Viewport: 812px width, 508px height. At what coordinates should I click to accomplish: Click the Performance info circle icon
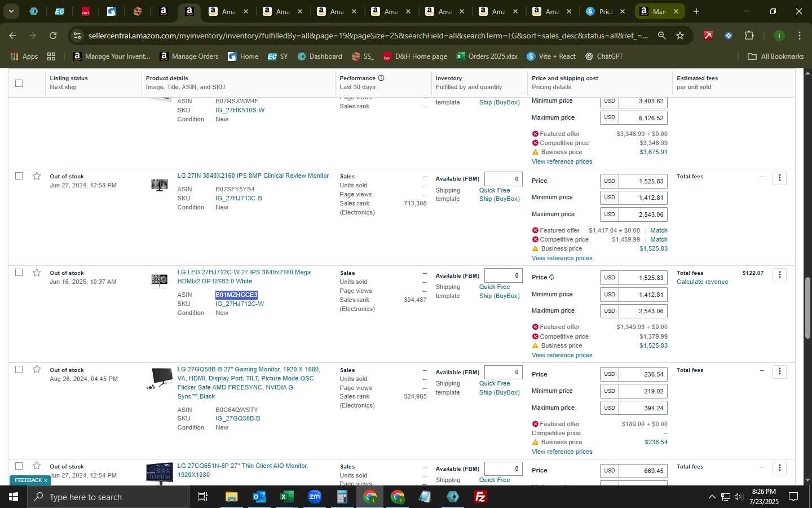point(381,78)
